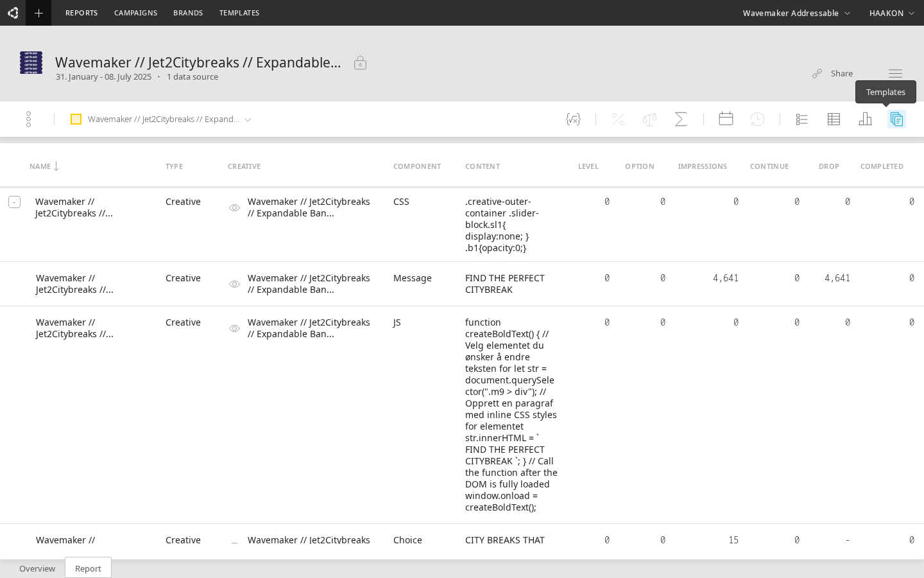Open the Wavemaker Addressable workspace dropdown
924x578 pixels.
tap(796, 13)
